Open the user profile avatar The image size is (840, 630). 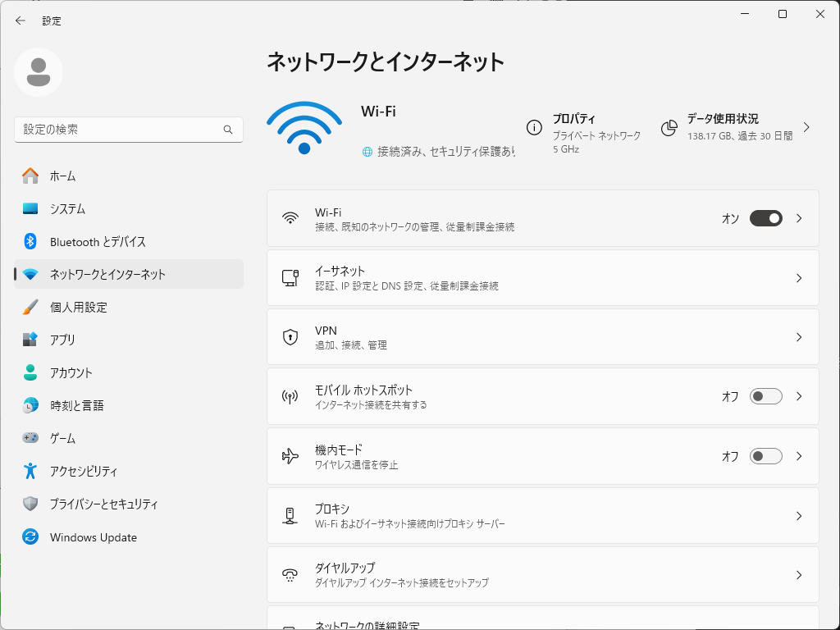coord(39,72)
